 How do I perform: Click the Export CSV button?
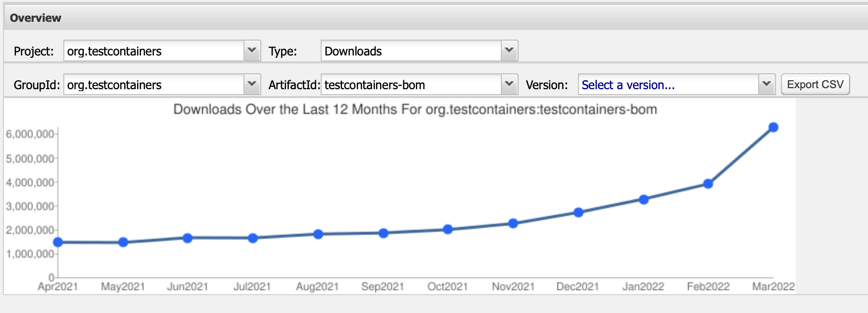click(x=815, y=84)
